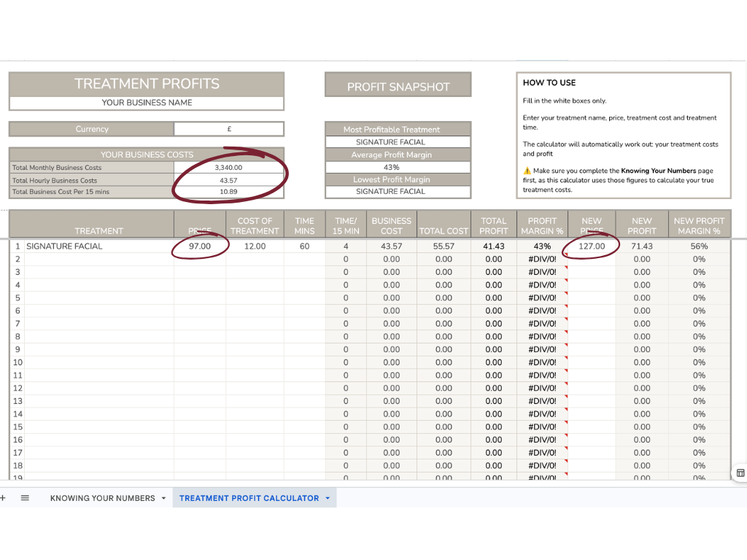747x560 pixels.
Task: Click the 97.00 price cell
Action: (x=200, y=246)
